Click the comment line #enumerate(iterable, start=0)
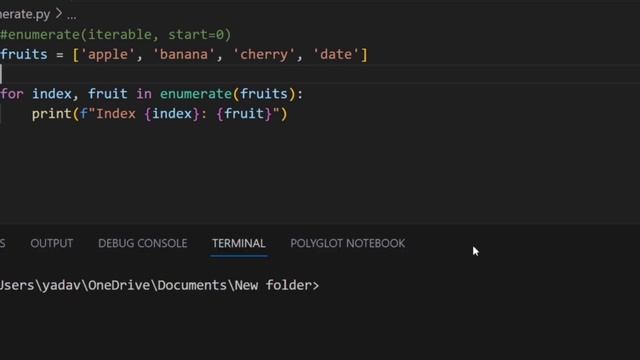This screenshot has height=360, width=640. click(116, 35)
